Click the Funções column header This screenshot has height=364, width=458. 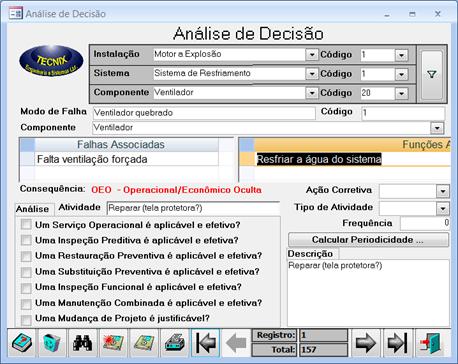coord(352,145)
